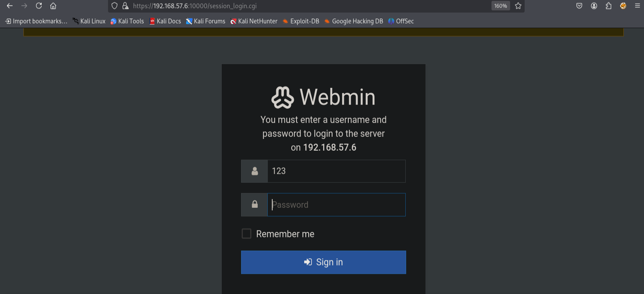Go to the browser home page
Screen dimensions: 644x294
click(53, 6)
